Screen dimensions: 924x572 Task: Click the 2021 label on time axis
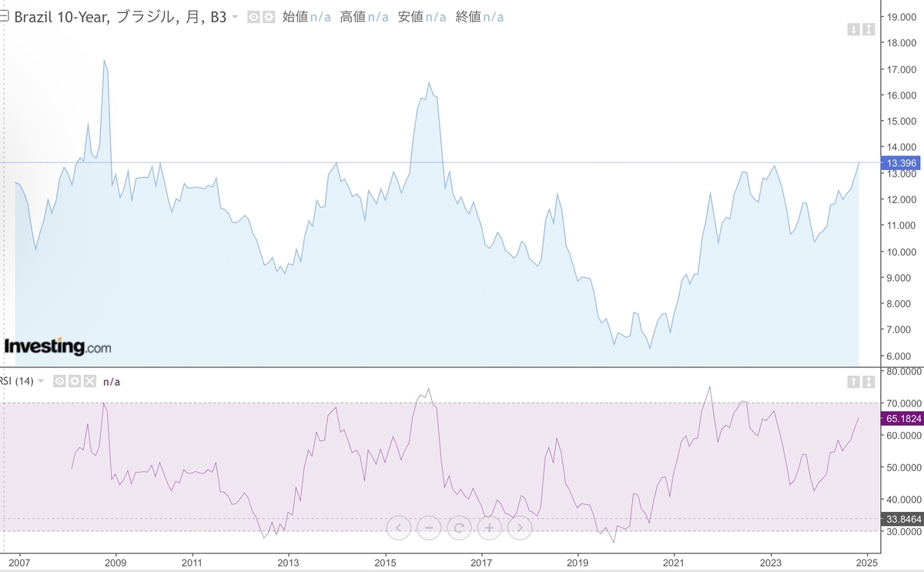tap(675, 562)
